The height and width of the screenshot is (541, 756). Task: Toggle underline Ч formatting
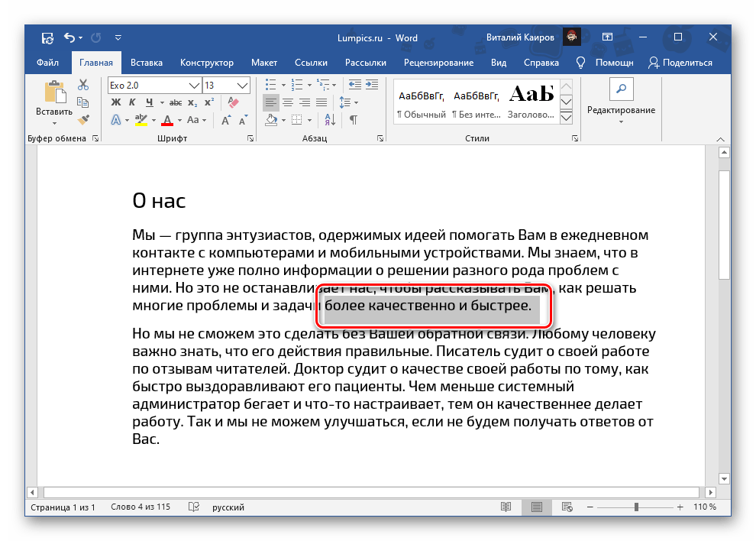(x=150, y=102)
